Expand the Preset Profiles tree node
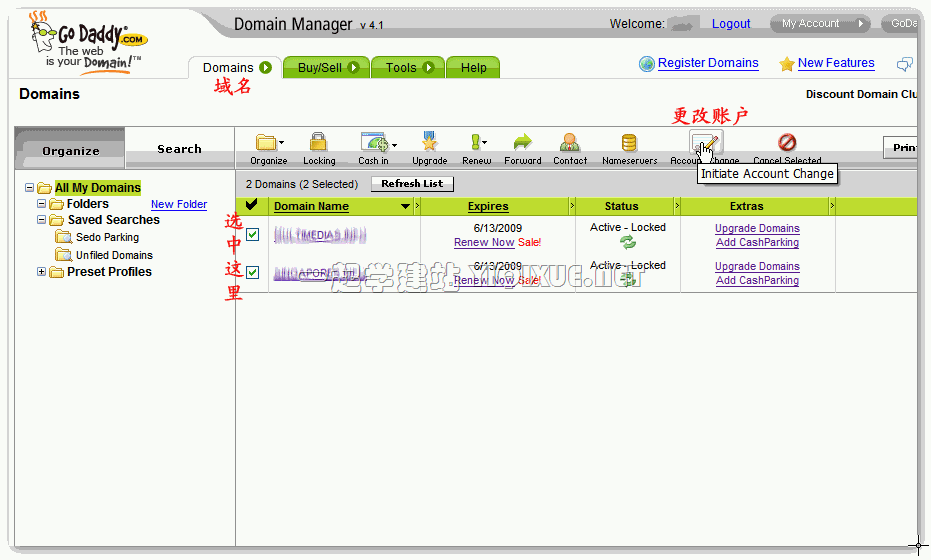The width and height of the screenshot is (931, 560). [x=42, y=271]
